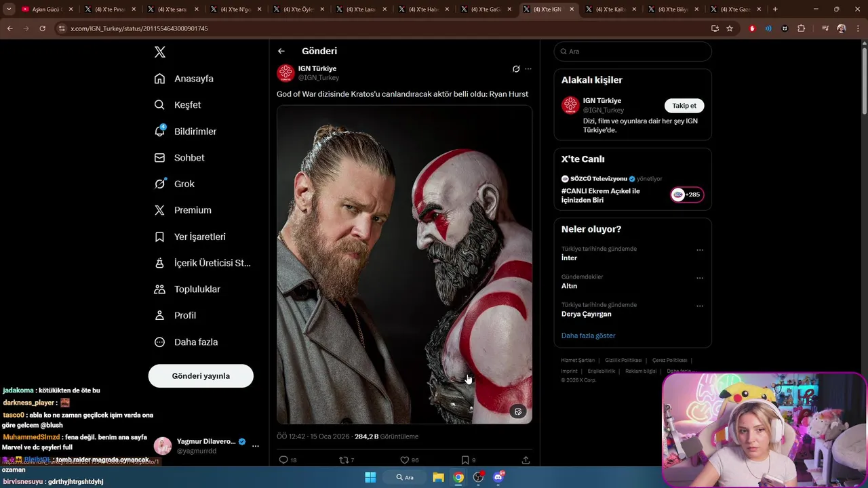Open Bildirimler notifications

[185, 131]
